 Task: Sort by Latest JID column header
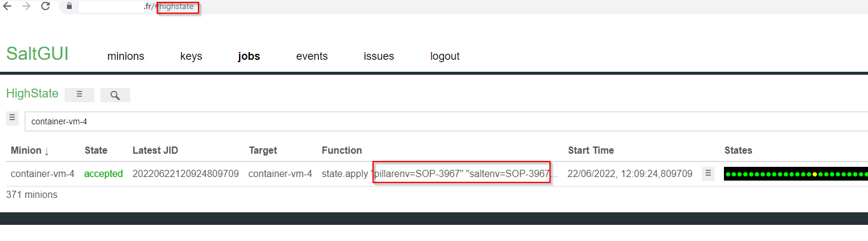point(155,151)
